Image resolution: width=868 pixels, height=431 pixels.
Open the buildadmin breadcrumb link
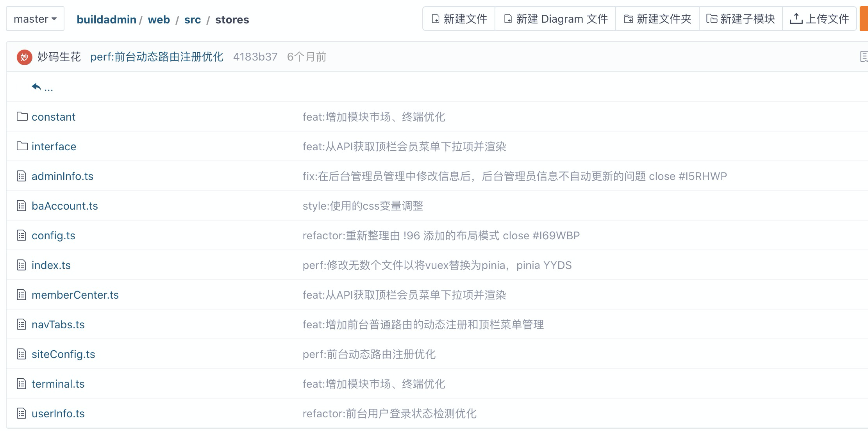[106, 20]
